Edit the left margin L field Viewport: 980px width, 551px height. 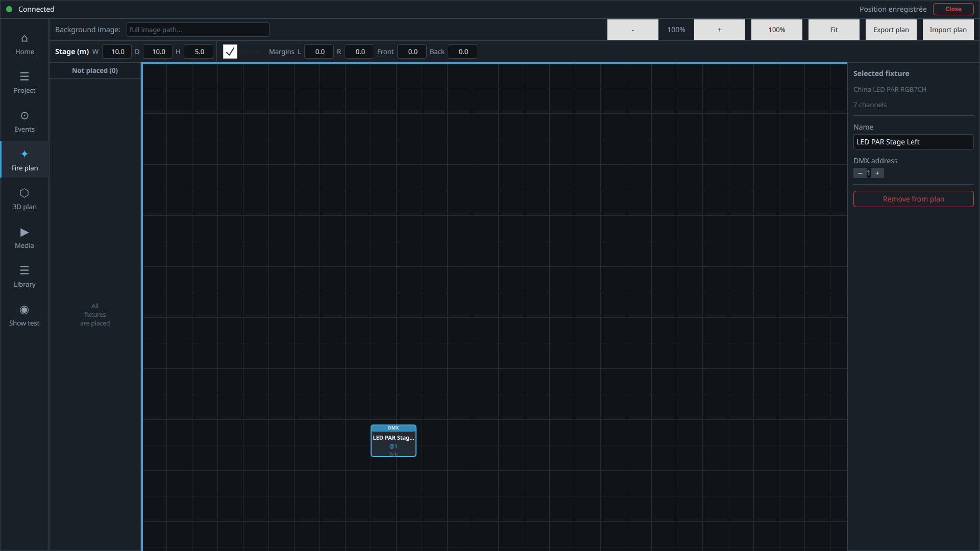(319, 52)
